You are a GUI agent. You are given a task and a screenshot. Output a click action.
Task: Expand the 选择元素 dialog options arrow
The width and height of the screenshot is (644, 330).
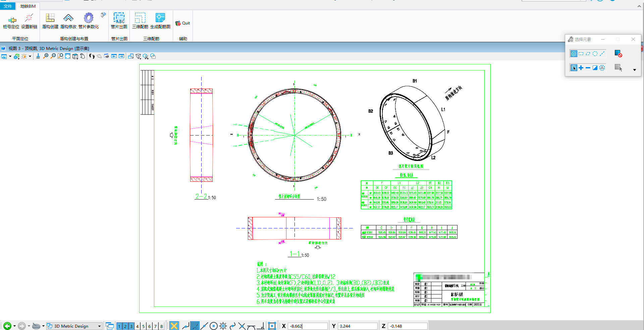click(634, 70)
